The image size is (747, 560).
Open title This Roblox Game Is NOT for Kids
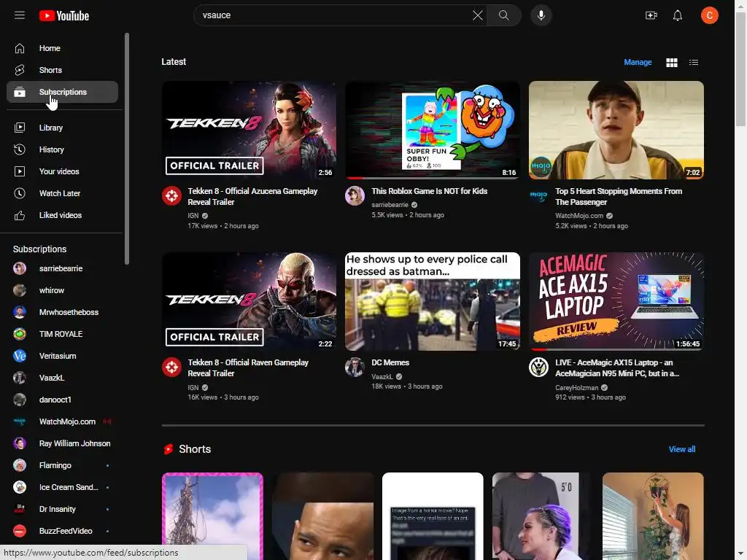429,191
